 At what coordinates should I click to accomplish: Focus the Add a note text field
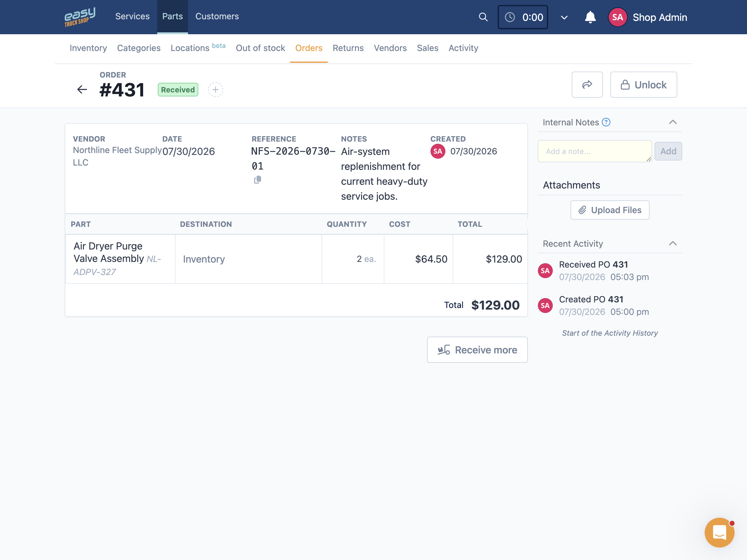595,151
